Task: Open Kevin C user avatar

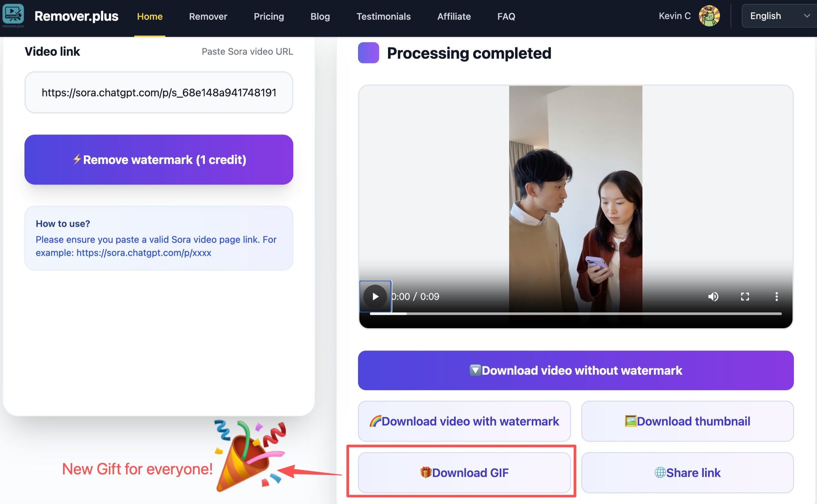Action: click(x=709, y=16)
